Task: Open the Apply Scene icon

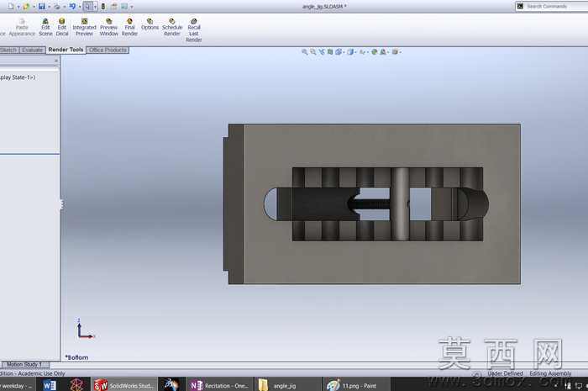Action: 383,52
